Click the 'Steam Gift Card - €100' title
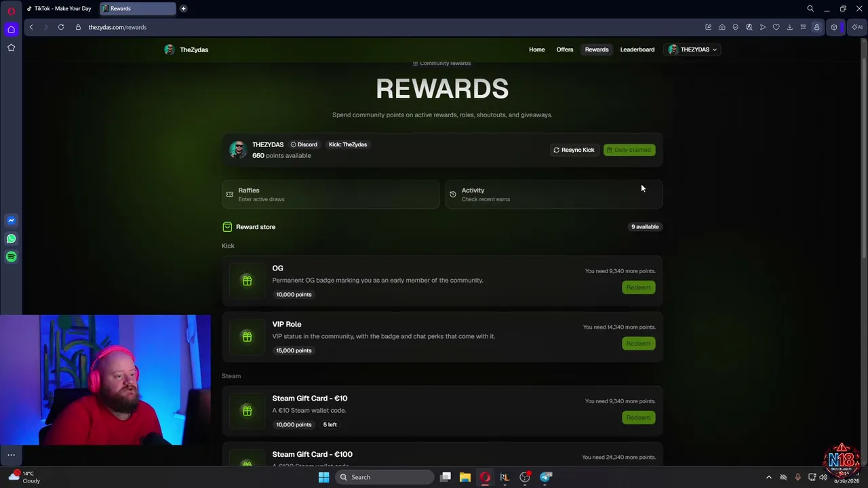Image resolution: width=868 pixels, height=488 pixels. [x=313, y=454]
